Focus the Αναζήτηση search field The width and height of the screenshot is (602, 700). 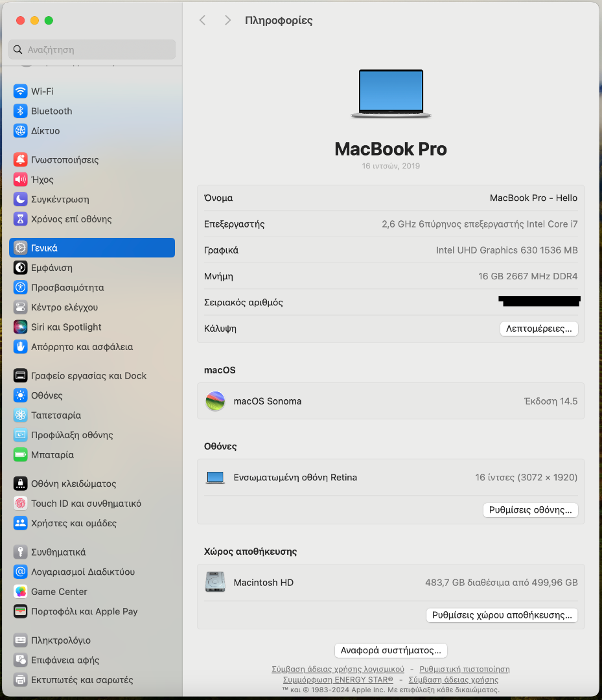[x=92, y=49]
